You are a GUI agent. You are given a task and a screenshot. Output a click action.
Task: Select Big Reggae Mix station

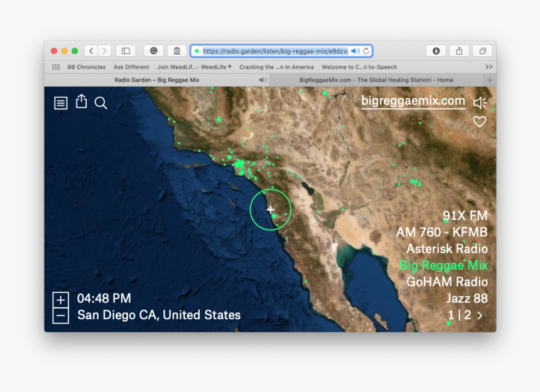click(x=443, y=265)
